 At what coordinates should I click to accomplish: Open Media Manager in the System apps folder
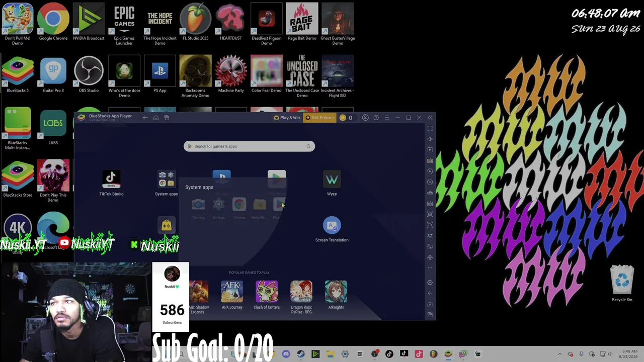[259, 205]
